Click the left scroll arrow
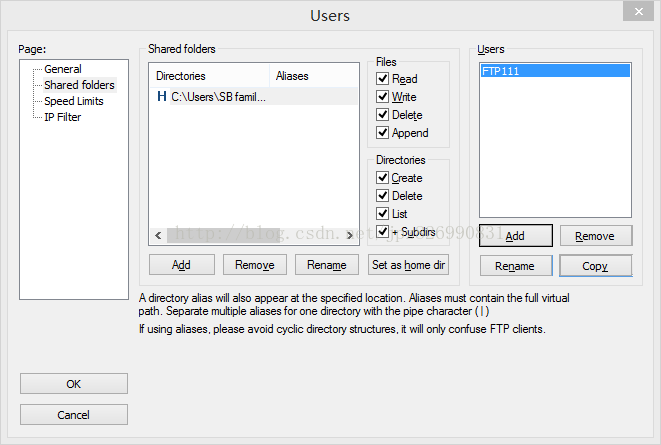Image resolution: width=661 pixels, height=445 pixels. point(158,236)
